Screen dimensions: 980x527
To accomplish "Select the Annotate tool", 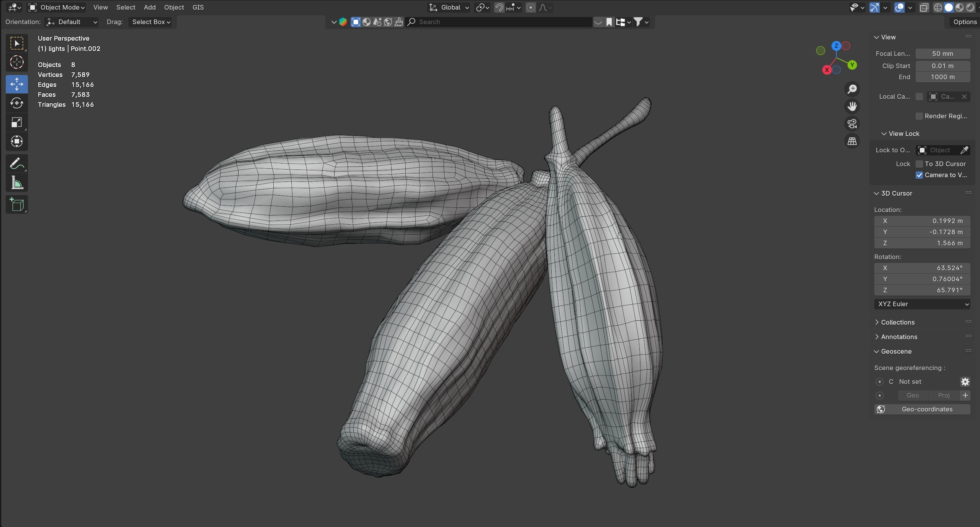I will (x=16, y=164).
